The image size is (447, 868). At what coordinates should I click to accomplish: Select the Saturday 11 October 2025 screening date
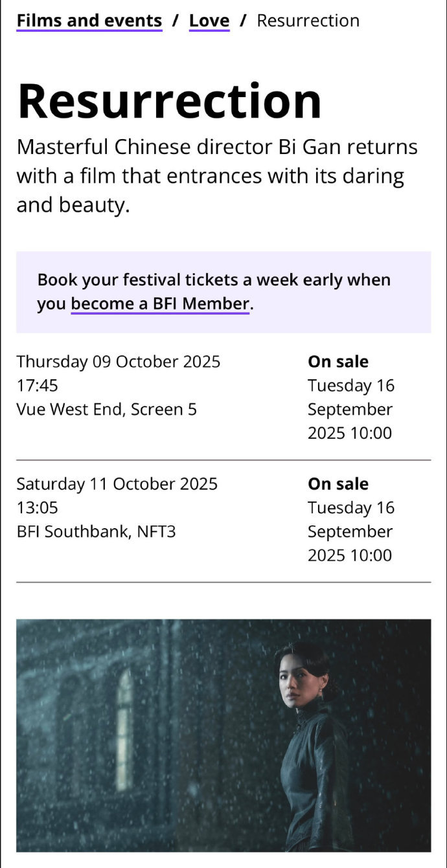pos(117,484)
